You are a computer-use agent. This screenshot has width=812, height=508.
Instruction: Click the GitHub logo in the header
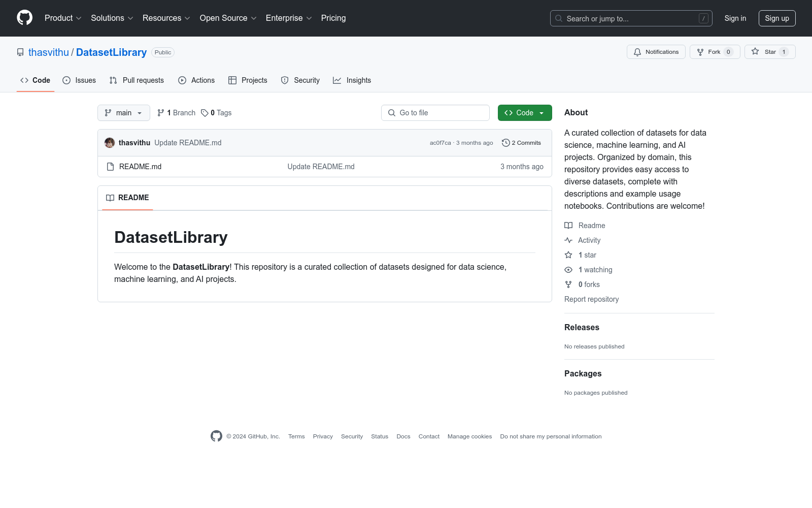point(24,18)
